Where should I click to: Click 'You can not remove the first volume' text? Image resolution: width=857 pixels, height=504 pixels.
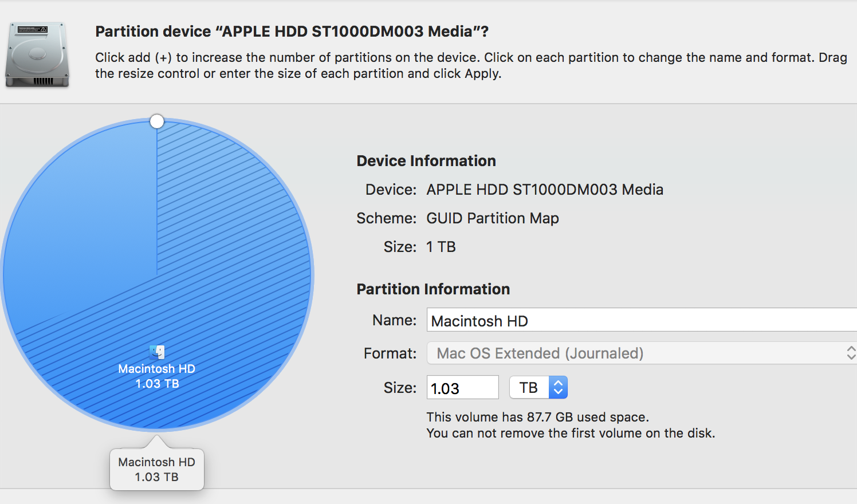[571, 433]
